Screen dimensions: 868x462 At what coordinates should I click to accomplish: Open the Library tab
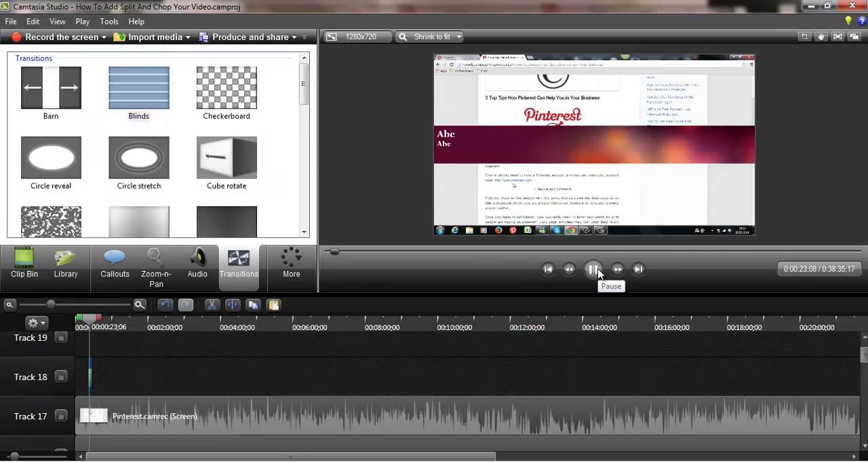point(66,264)
